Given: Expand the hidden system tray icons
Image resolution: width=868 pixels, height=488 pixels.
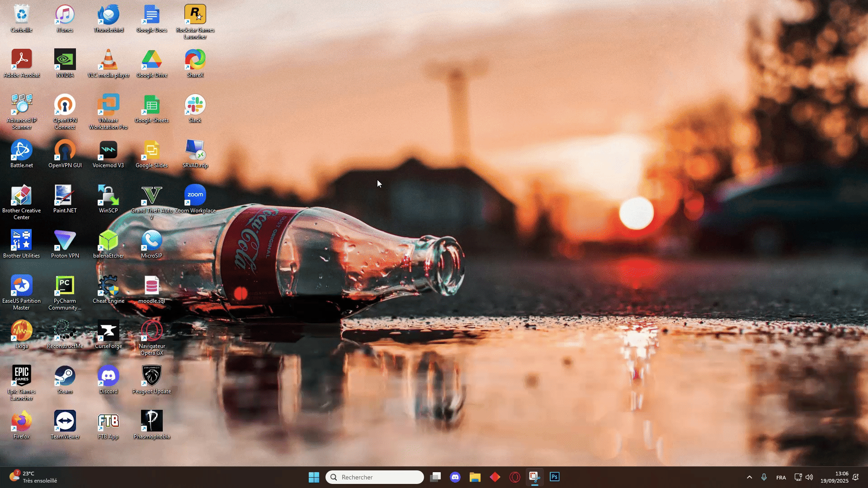Looking at the screenshot, I should (x=749, y=477).
